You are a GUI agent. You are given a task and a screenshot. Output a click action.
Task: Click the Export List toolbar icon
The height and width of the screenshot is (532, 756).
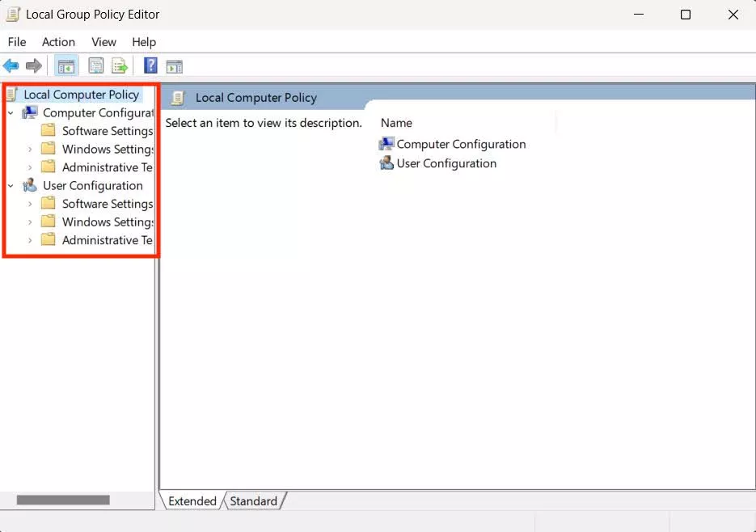coord(119,66)
